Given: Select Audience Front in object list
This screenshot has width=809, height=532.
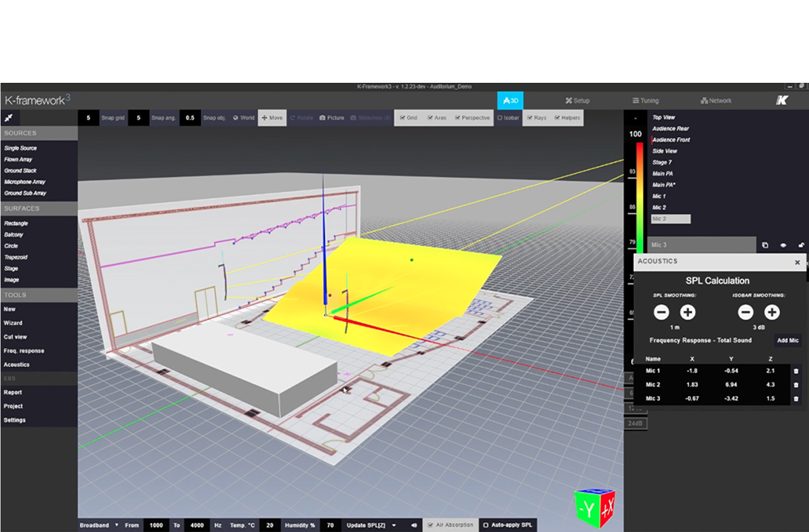Looking at the screenshot, I should pos(671,140).
